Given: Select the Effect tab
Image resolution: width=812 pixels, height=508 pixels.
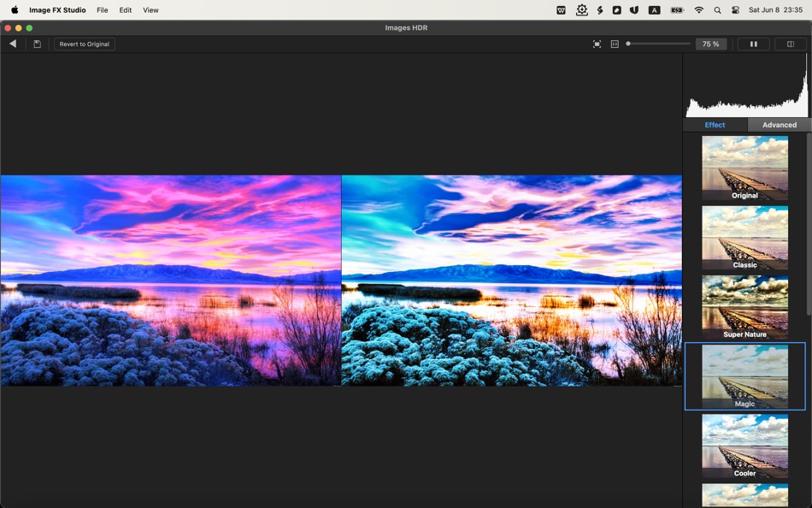Looking at the screenshot, I should 715,124.
